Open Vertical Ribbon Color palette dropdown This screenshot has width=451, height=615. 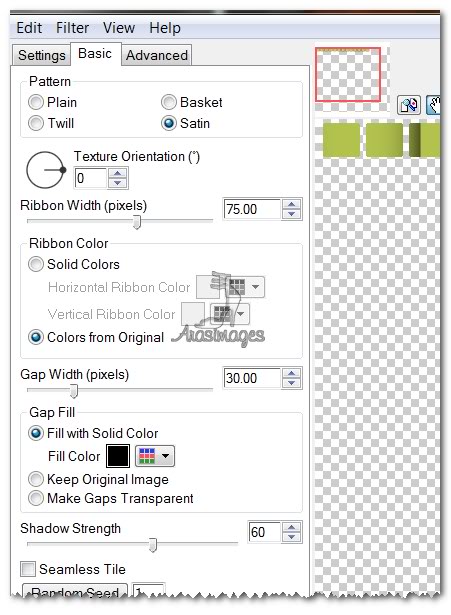pos(230,314)
